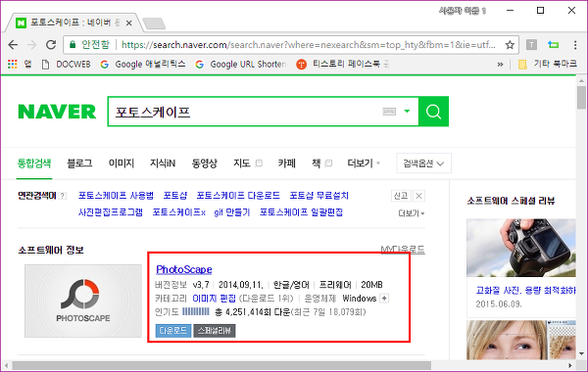Expand the 더보기 tab dropdown
The image size is (588, 372).
click(364, 163)
